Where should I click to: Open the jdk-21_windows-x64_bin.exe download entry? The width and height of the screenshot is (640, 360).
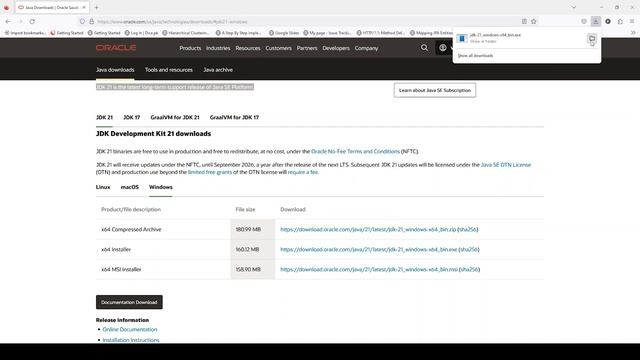tap(520, 38)
